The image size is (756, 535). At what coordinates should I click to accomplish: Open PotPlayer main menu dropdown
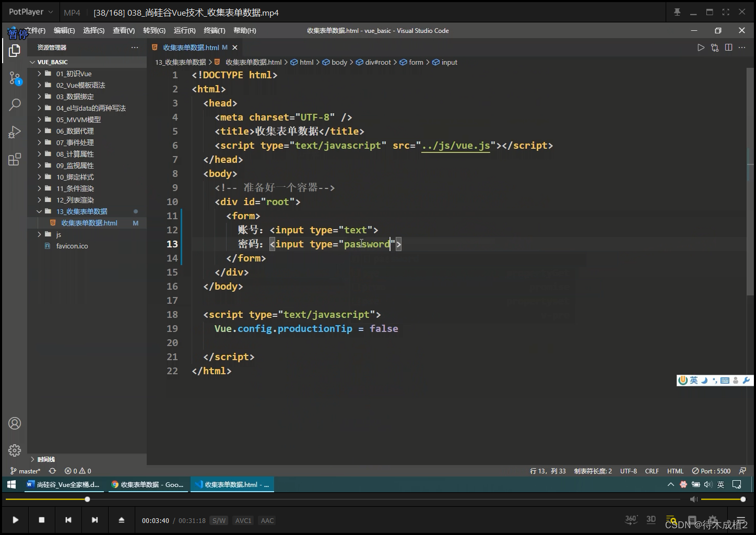[x=31, y=12]
